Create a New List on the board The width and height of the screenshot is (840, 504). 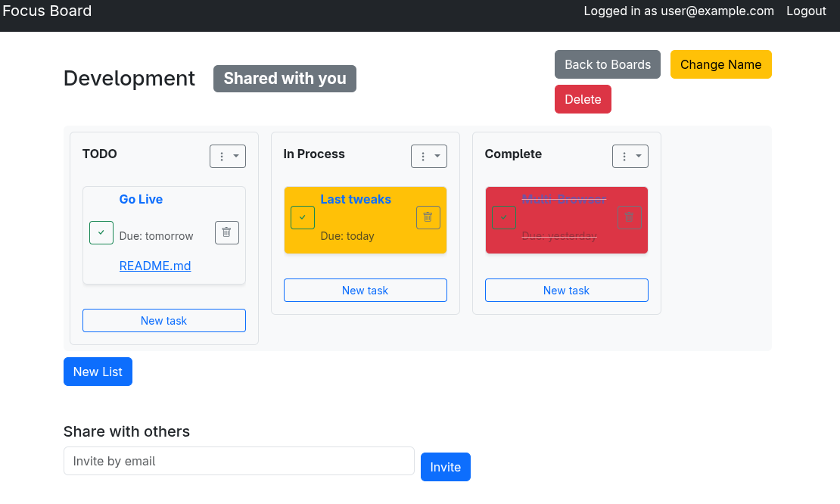98,372
